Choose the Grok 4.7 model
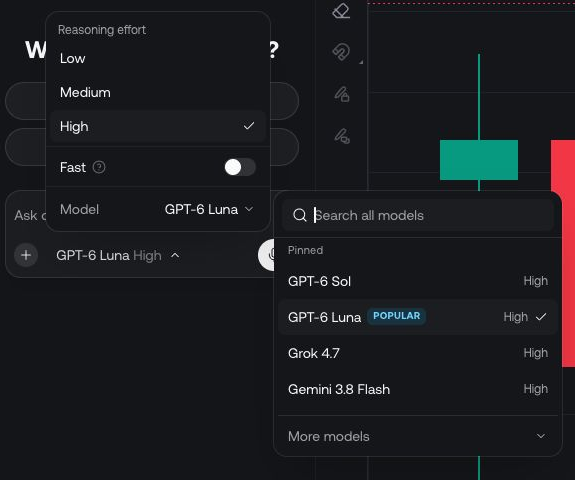The height and width of the screenshot is (480, 575). (x=418, y=353)
